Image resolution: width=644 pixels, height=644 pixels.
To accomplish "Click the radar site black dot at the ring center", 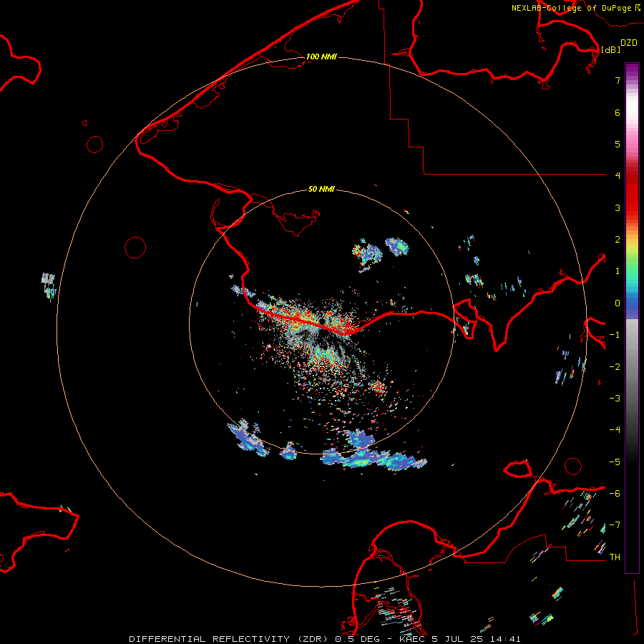I will point(323,321).
